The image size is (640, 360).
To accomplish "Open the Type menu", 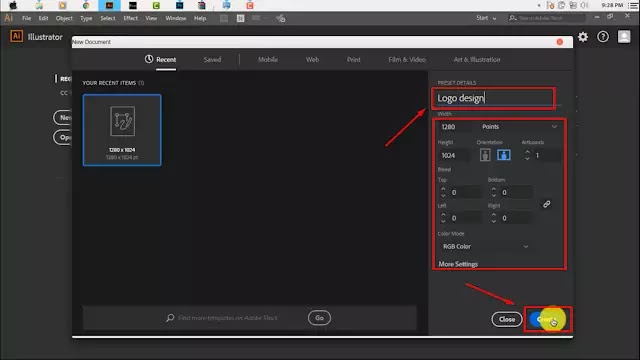I will 86,18.
